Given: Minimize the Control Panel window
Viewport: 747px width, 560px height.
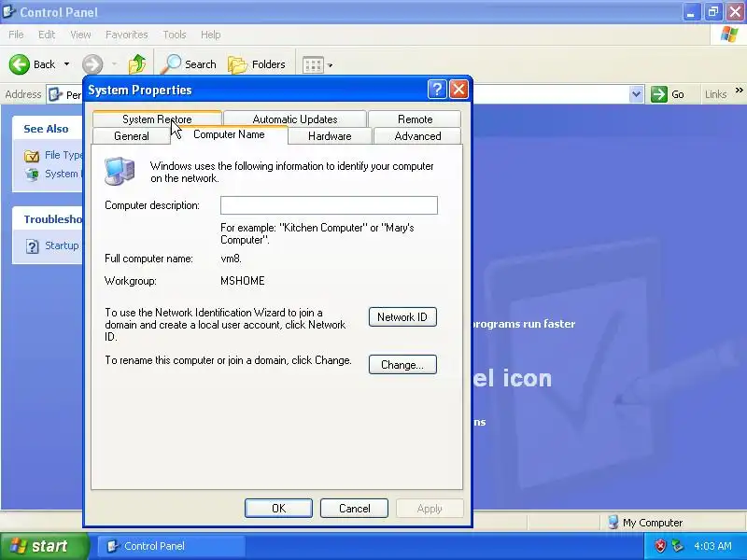Looking at the screenshot, I should [691, 12].
